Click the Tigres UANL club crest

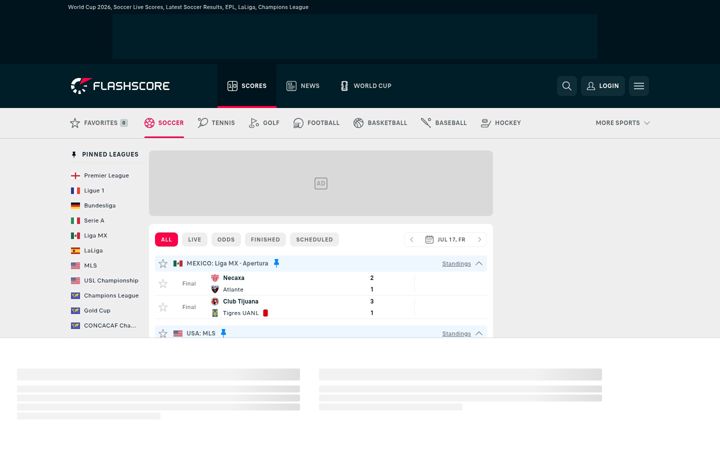click(215, 313)
